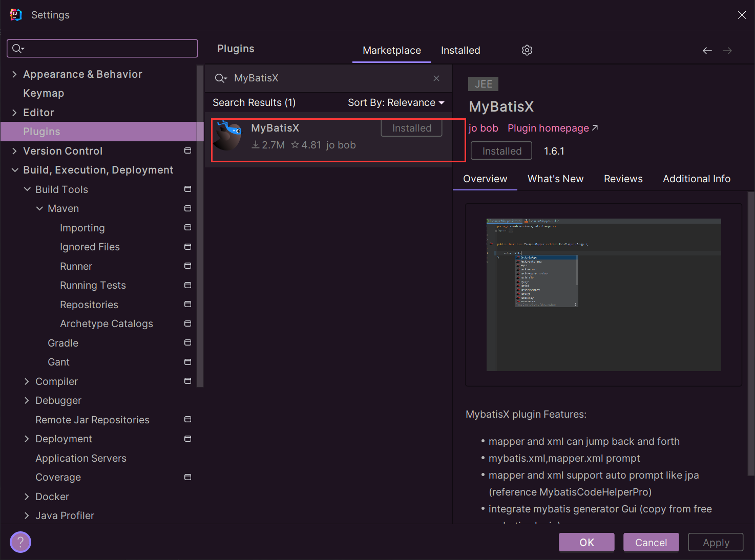The height and width of the screenshot is (560, 755).
Task: Click project-level icon beside Runner
Action: click(188, 266)
